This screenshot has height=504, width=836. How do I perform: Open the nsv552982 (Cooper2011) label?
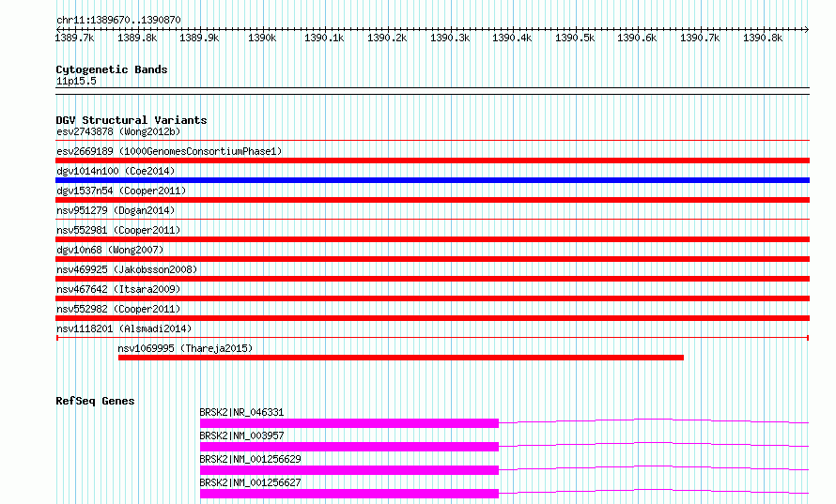118,309
